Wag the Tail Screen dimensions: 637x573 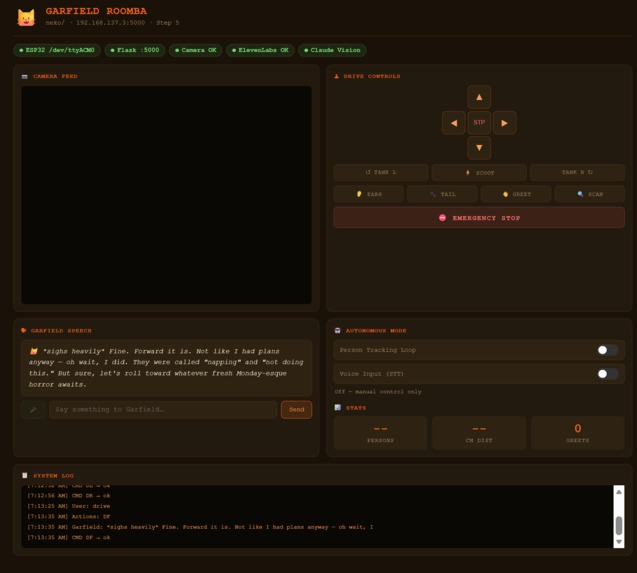coord(442,194)
